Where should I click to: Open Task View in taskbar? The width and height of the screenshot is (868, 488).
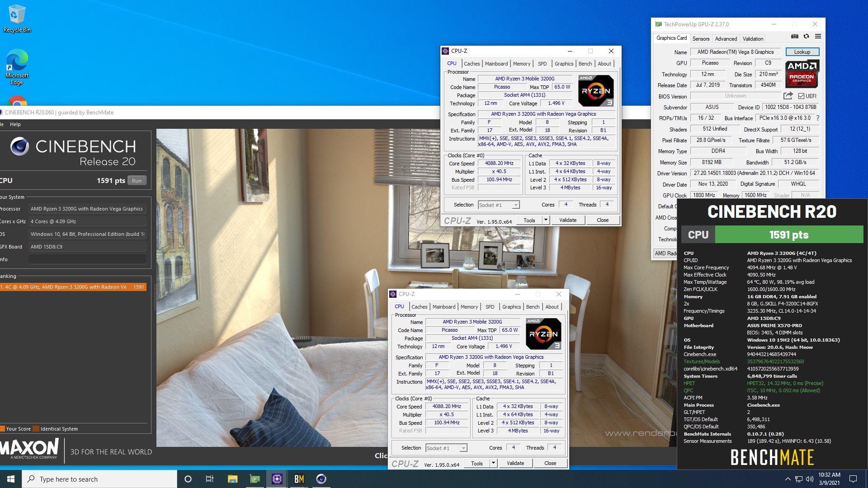210,479
